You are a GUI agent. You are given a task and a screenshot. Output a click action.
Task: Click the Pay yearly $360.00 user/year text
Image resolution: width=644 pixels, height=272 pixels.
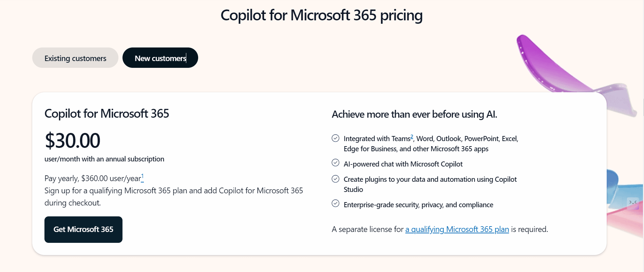92,178
